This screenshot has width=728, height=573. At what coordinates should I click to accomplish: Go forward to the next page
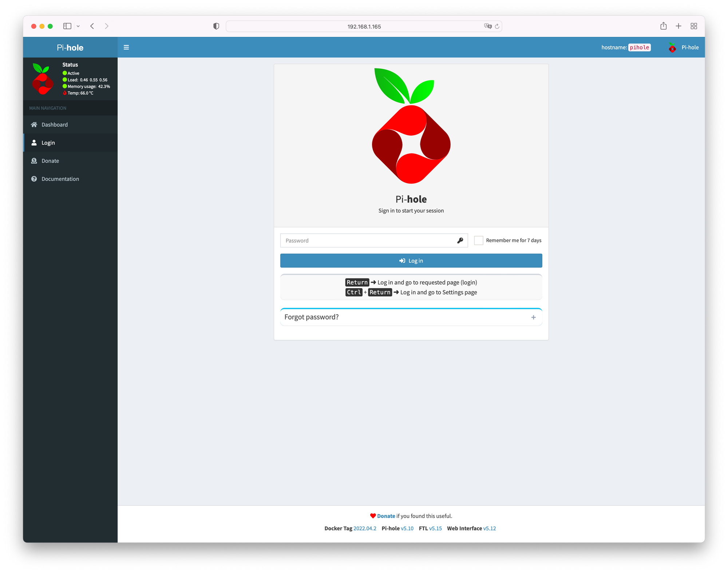click(x=107, y=26)
